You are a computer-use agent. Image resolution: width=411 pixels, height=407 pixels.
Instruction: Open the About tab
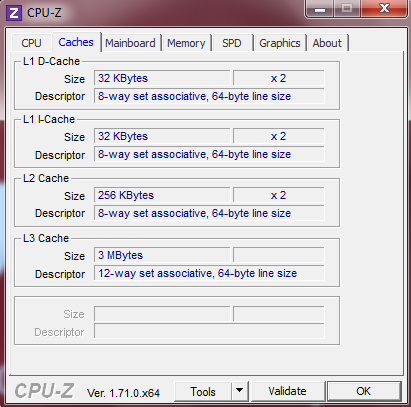[327, 43]
